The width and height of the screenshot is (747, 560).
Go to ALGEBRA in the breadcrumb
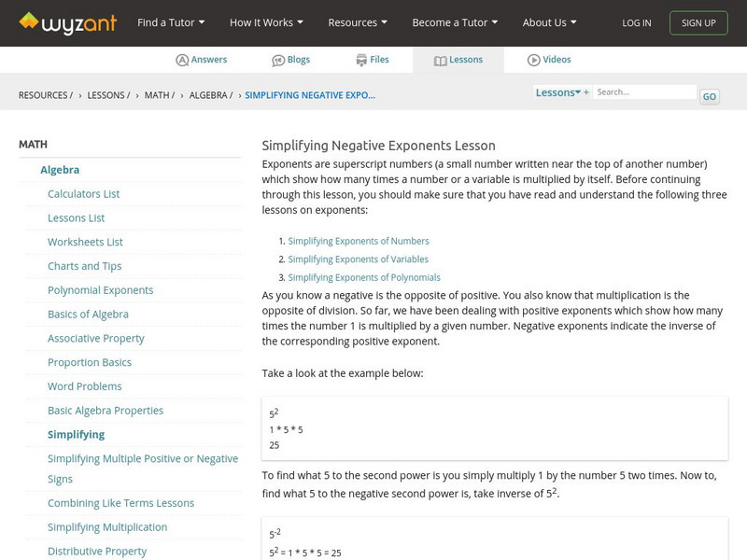(x=211, y=95)
